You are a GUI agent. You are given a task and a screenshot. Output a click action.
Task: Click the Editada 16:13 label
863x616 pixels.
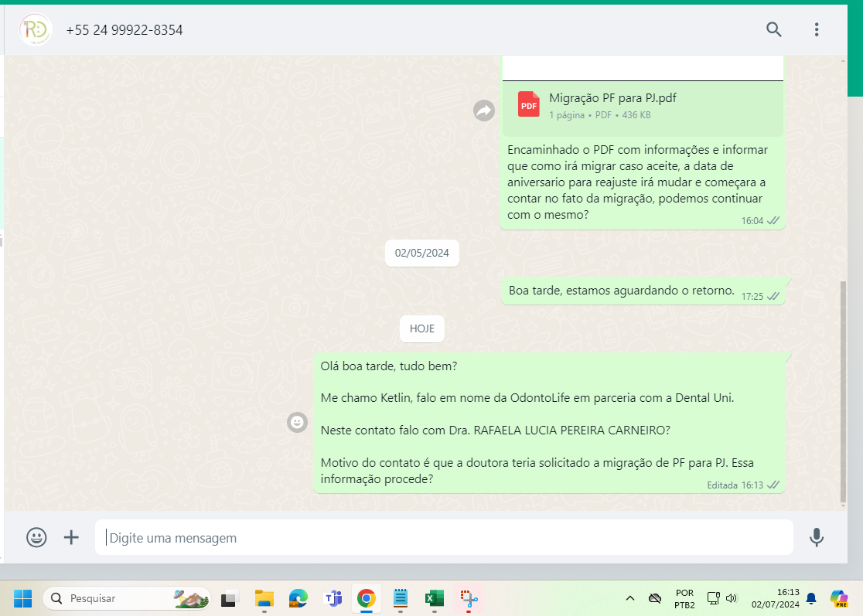[735, 485]
